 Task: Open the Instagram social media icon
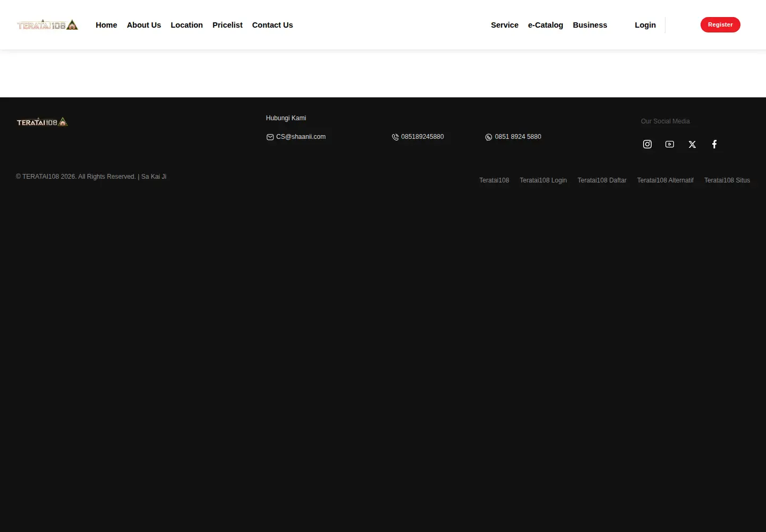[647, 144]
